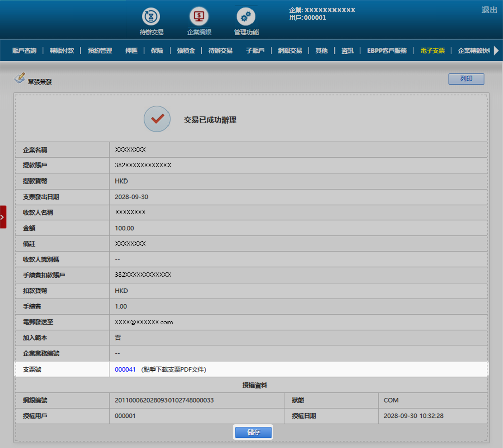Open EBPP客戶服務 menu
This screenshot has width=503, height=448.
(x=386, y=51)
